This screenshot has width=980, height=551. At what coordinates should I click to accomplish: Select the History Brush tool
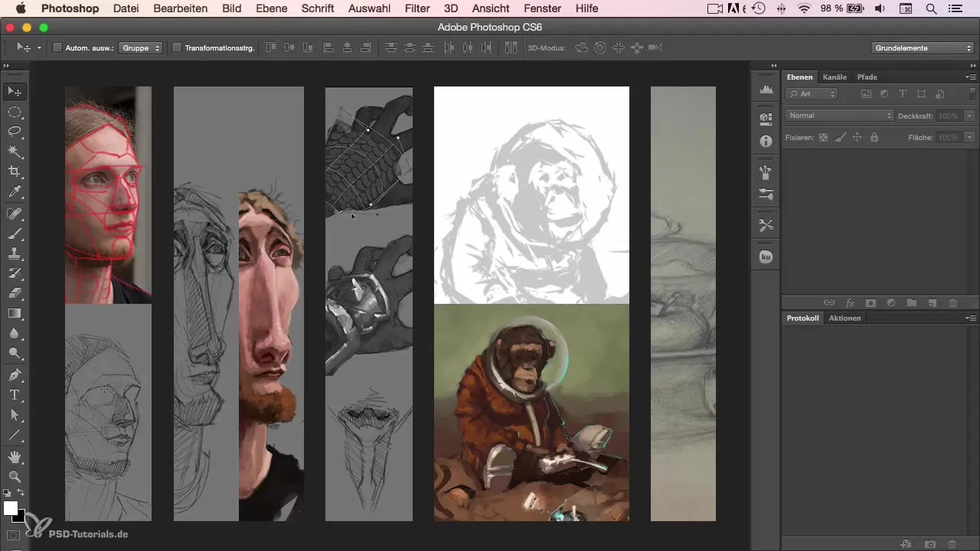(15, 273)
